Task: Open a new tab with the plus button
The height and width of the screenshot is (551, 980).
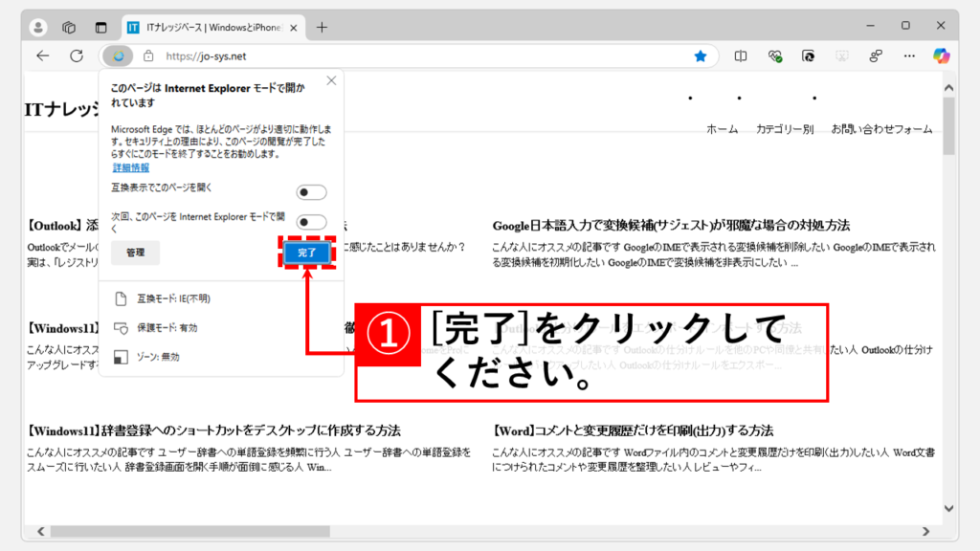Action: click(322, 27)
